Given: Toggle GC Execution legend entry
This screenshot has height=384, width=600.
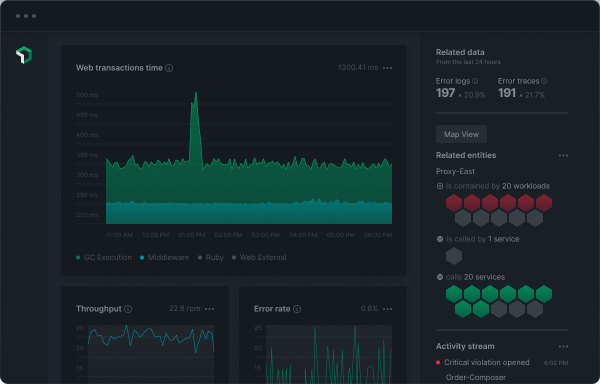Looking at the screenshot, I should point(104,257).
